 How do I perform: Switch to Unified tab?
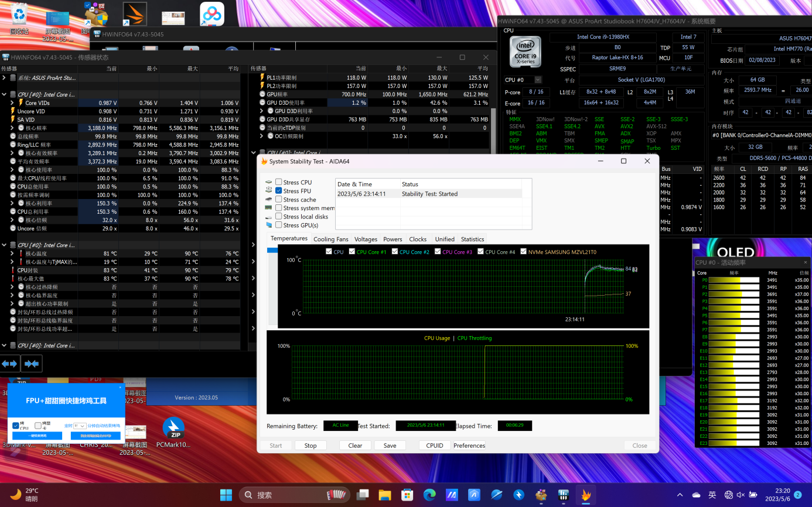tap(445, 239)
